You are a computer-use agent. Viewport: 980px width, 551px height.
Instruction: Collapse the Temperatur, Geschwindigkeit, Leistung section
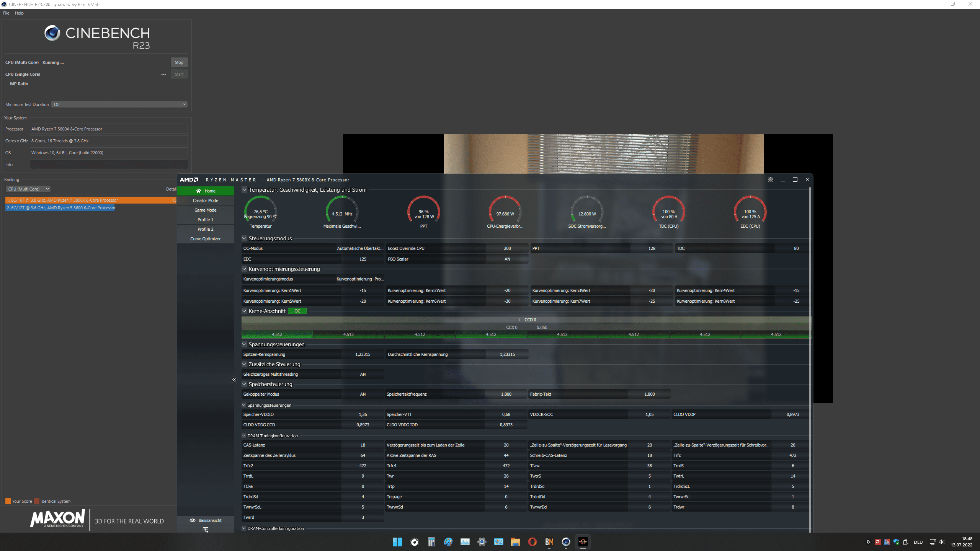[x=244, y=189]
